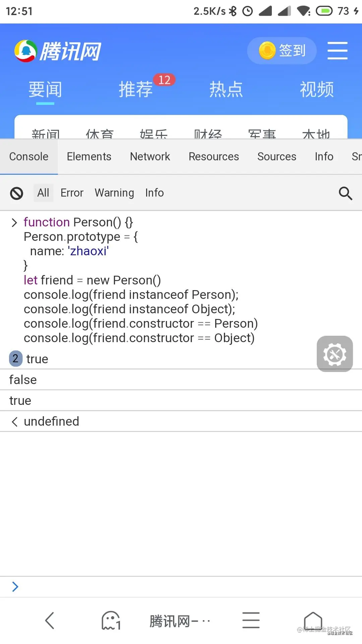Tap the 签到 sign-in button
This screenshot has width=362, height=644.
coord(282,51)
